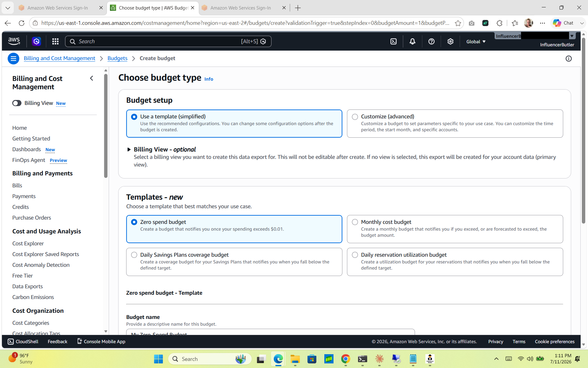Viewport: 588px width, 368px height.
Task: View site information lock icon
Action: click(35, 23)
